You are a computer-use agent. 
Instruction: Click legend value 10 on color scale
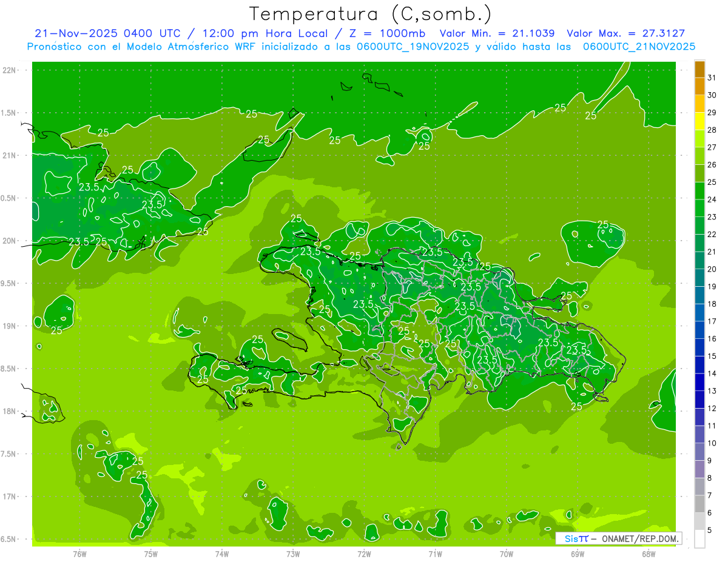pos(712,443)
